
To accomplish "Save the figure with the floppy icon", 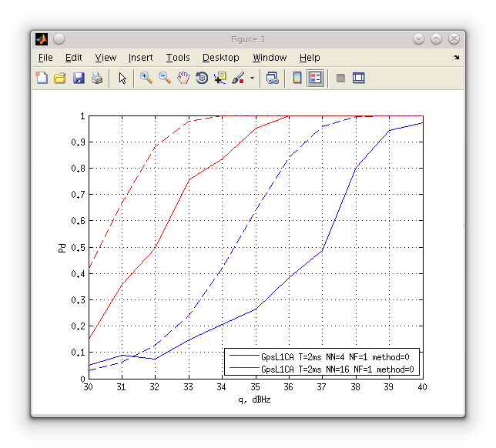I will (79, 78).
